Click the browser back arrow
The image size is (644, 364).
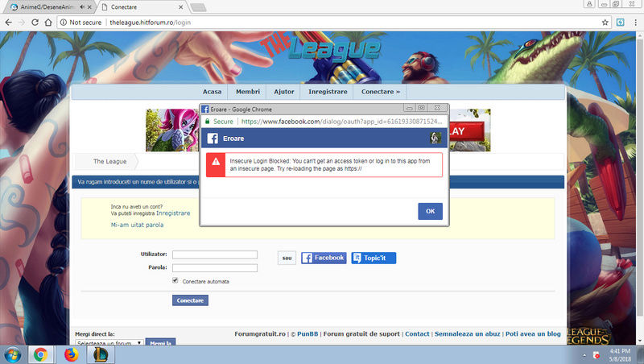(9, 23)
